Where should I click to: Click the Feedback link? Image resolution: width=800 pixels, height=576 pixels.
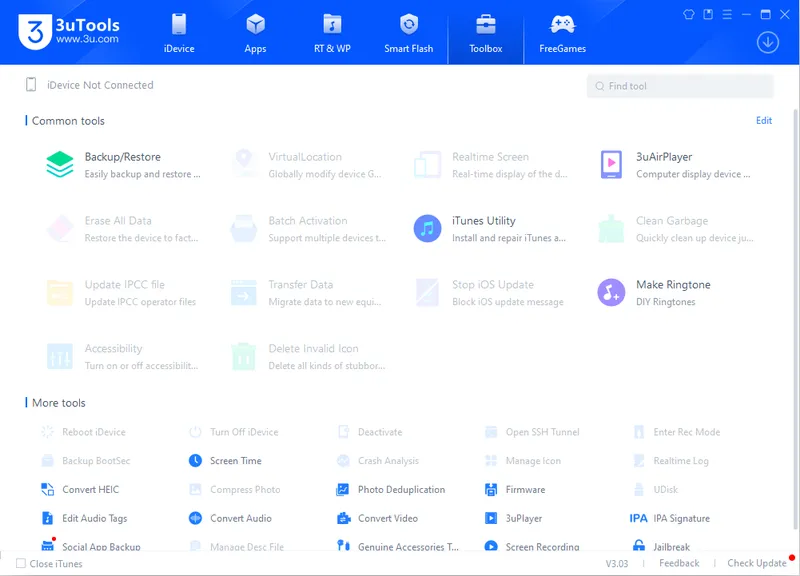(679, 563)
